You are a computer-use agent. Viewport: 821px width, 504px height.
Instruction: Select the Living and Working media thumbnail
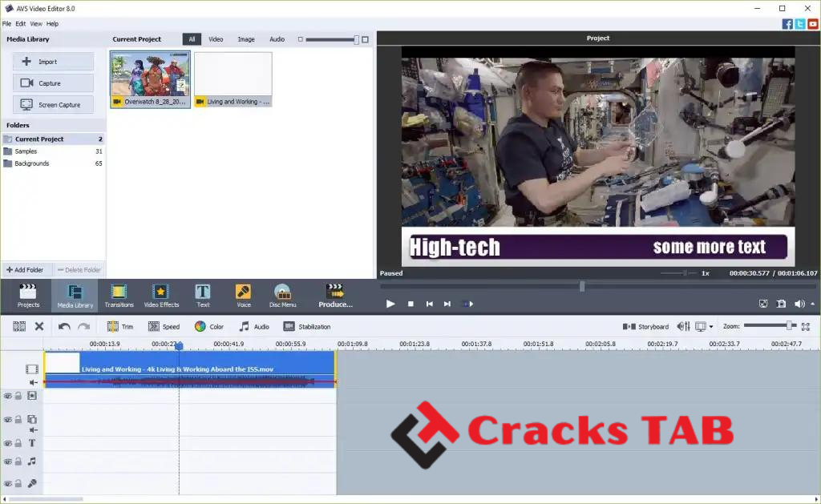click(x=233, y=79)
